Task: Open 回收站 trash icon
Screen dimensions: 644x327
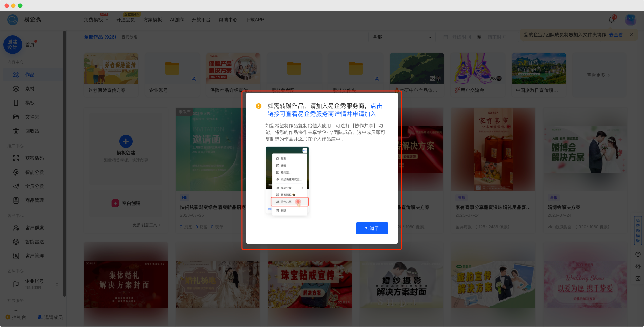Action: [16, 131]
